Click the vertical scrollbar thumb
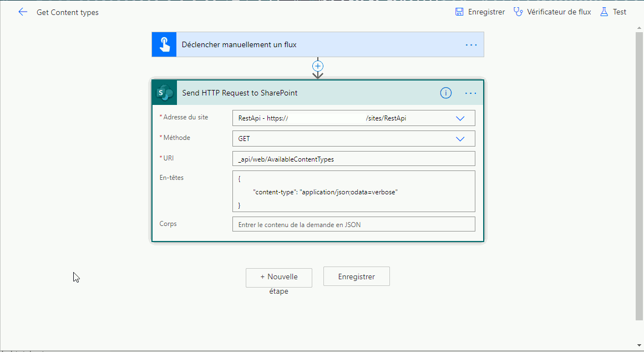This screenshot has width=644, height=352. [639, 175]
